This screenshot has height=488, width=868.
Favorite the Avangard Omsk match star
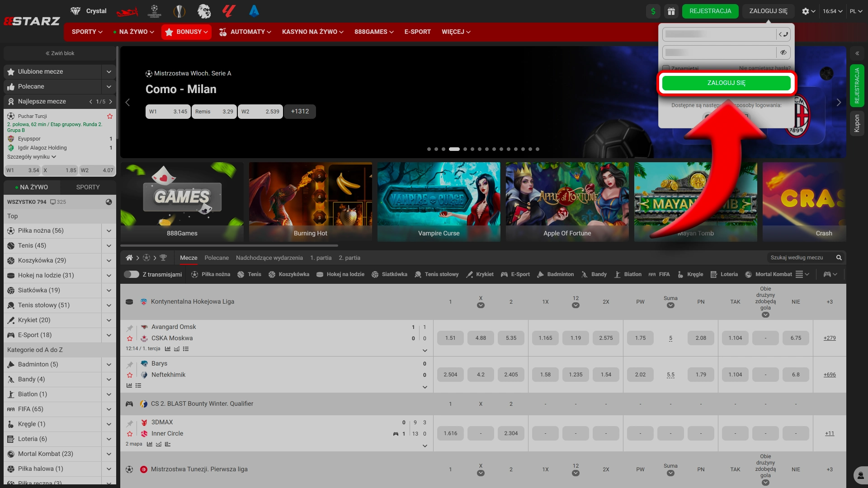tap(130, 338)
